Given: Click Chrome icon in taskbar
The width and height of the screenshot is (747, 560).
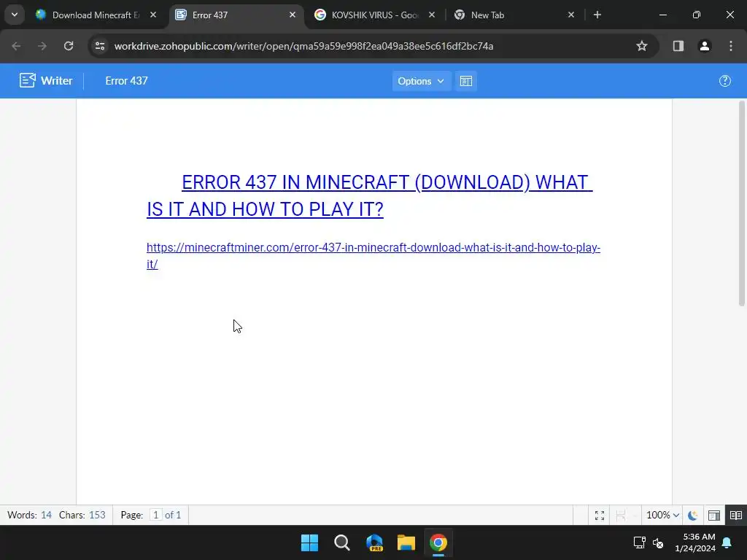Looking at the screenshot, I should (x=438, y=542).
